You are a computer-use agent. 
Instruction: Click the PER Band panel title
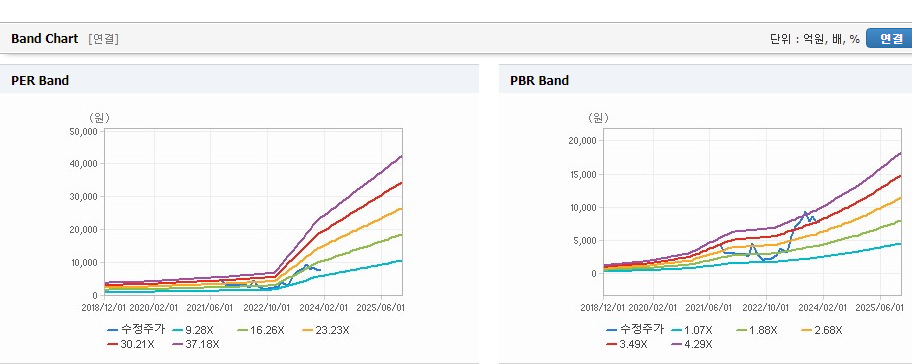coord(40,80)
